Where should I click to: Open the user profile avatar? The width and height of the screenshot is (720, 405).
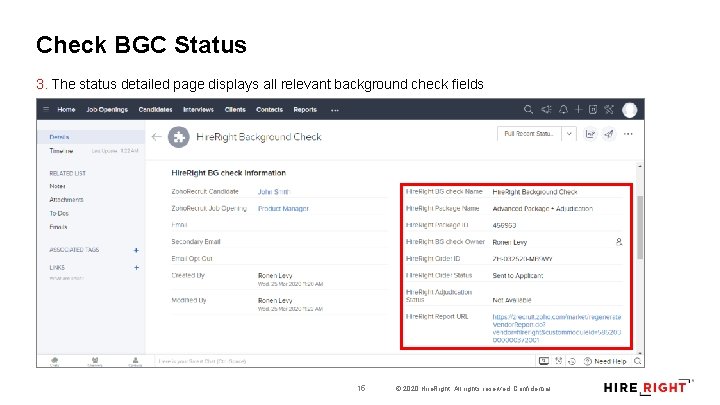[630, 110]
